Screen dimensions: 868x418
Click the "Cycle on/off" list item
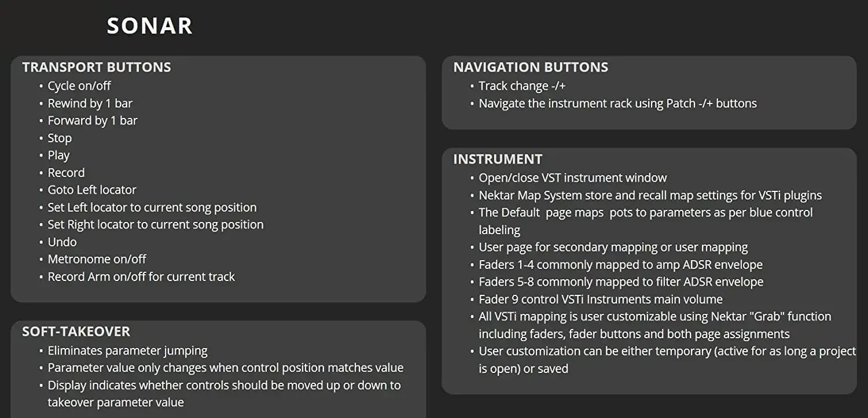point(79,86)
